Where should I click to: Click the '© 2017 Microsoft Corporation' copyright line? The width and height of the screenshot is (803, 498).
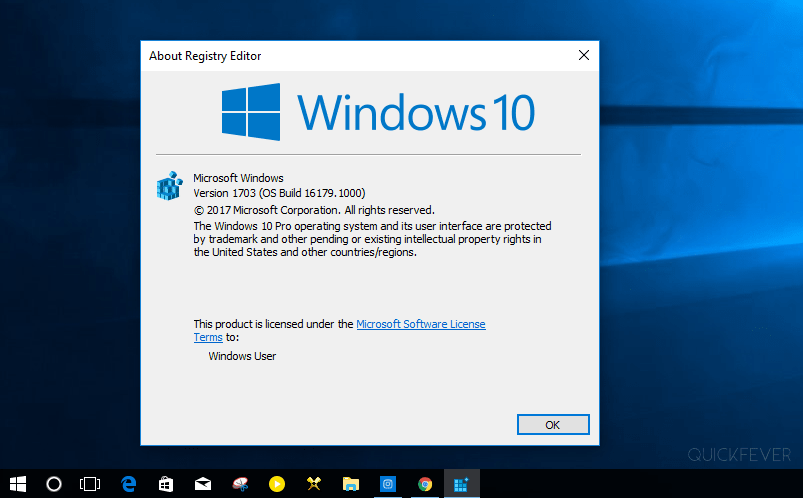[x=314, y=210]
